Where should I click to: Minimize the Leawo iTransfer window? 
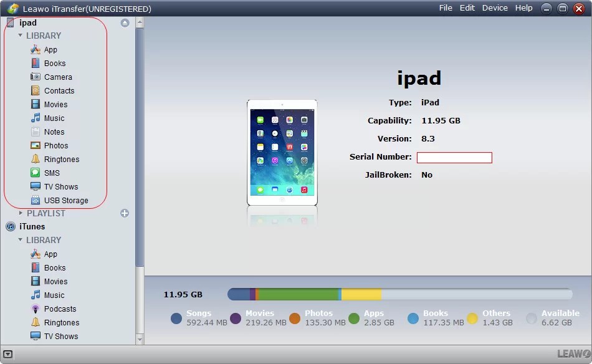coord(546,9)
